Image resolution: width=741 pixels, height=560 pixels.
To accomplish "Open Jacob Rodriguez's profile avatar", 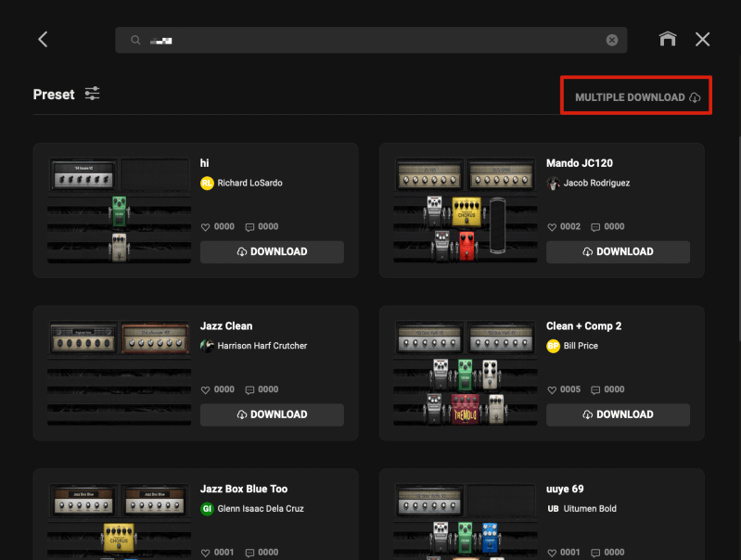I will [x=553, y=183].
